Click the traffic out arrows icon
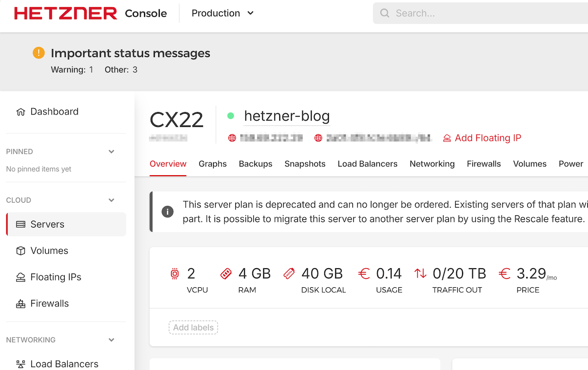 point(420,274)
